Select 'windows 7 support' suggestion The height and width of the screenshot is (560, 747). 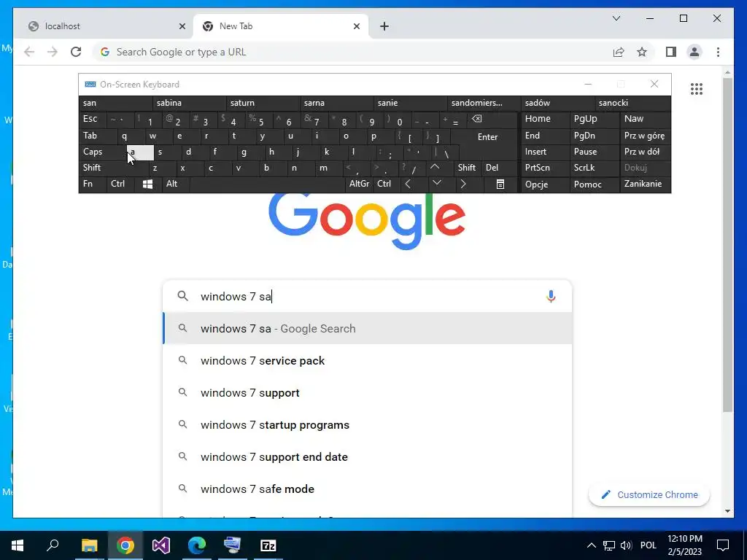[368, 393]
